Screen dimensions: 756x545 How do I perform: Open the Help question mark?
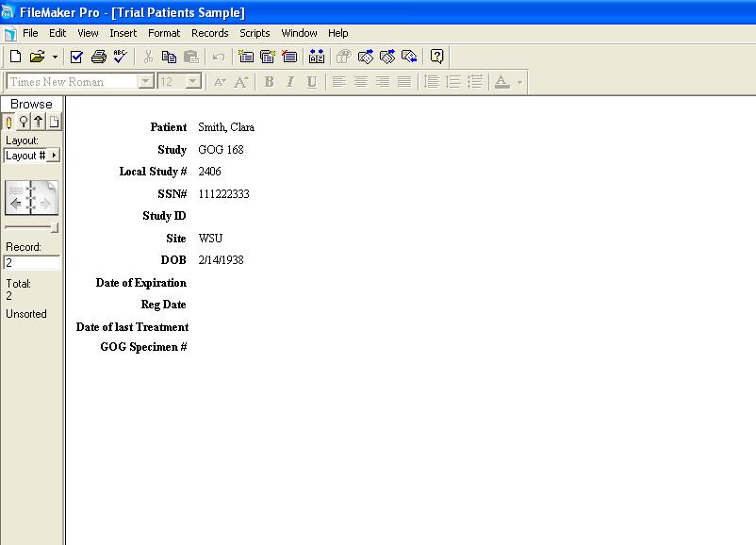click(x=436, y=57)
